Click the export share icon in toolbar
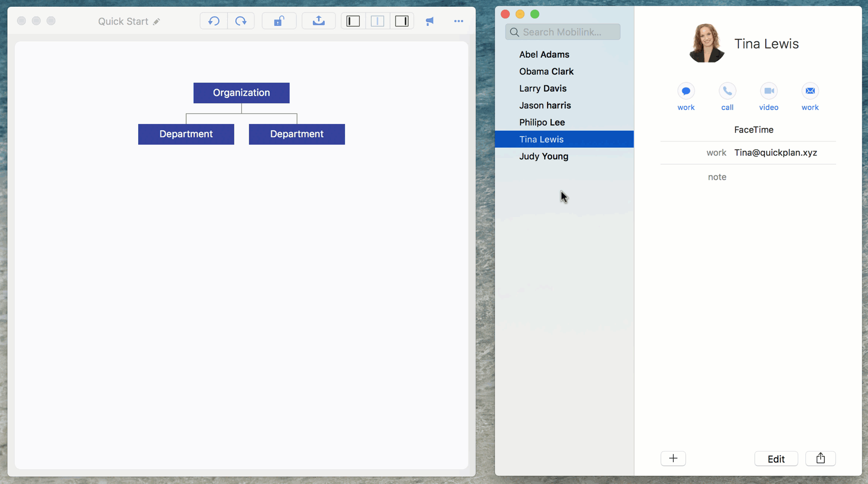 pyautogui.click(x=318, y=21)
